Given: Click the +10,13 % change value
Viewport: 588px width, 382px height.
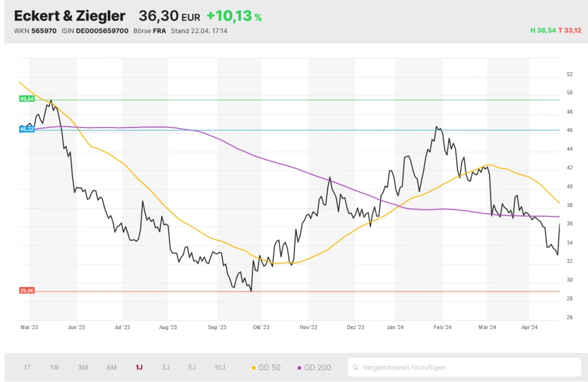Looking at the screenshot, I should (x=234, y=16).
